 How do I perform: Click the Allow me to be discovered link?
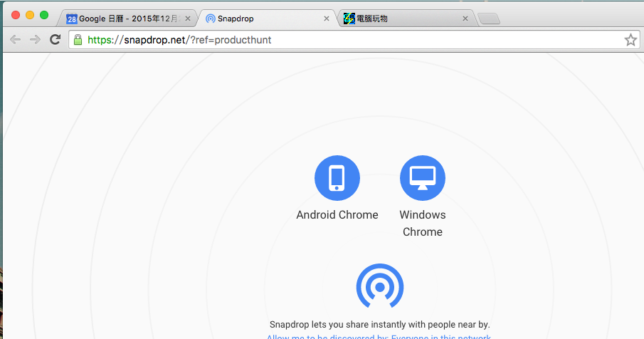click(379, 337)
